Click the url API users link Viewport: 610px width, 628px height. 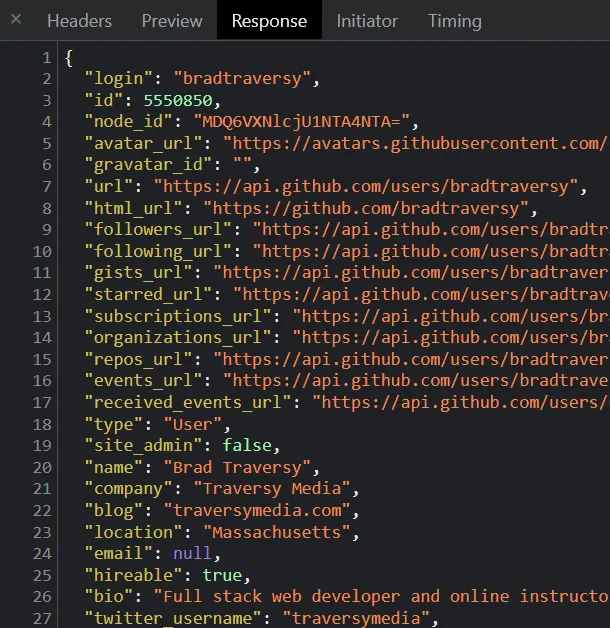366,186
